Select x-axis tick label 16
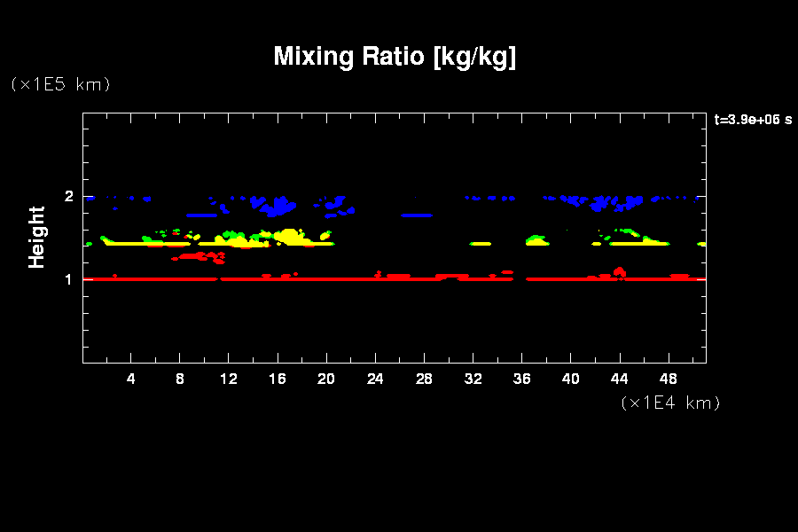The height and width of the screenshot is (532, 798). (x=278, y=379)
